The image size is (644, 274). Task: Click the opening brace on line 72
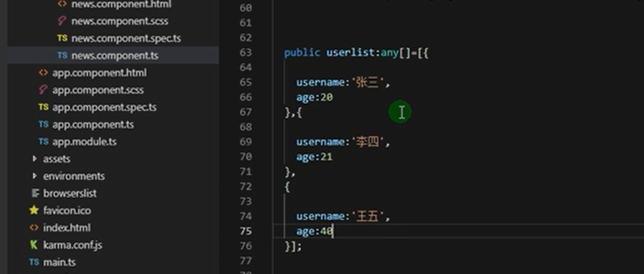(287, 187)
